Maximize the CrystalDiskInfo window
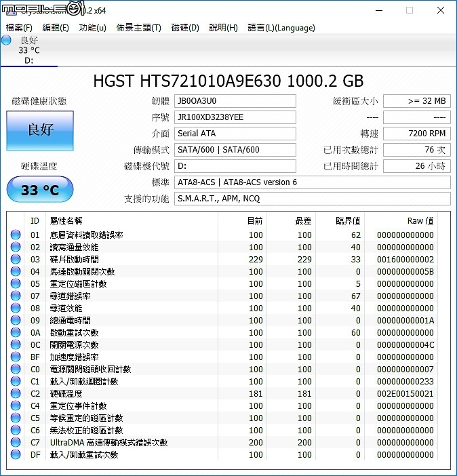Image resolution: width=457 pixels, height=476 pixels. click(x=410, y=10)
